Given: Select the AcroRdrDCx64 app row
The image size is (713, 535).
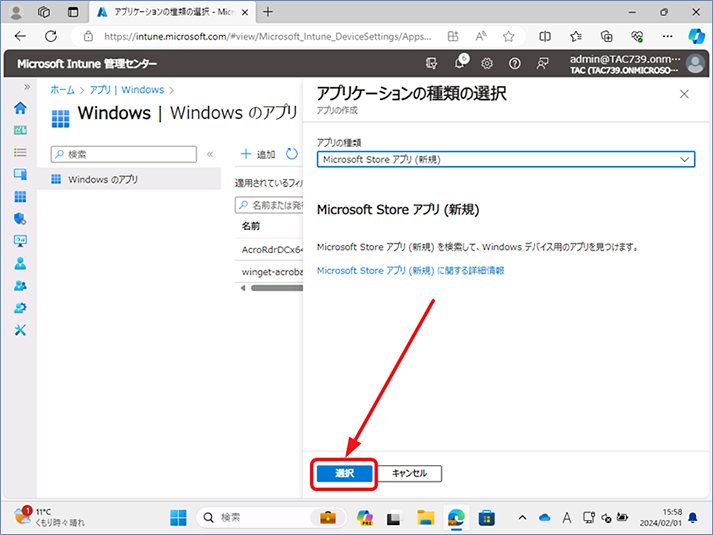Looking at the screenshot, I should coord(269,250).
